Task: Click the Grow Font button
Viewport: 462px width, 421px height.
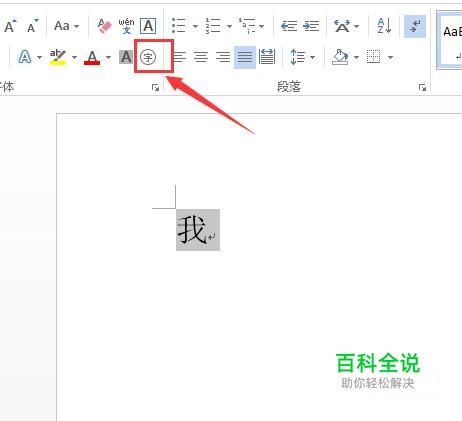Action: (x=10, y=26)
